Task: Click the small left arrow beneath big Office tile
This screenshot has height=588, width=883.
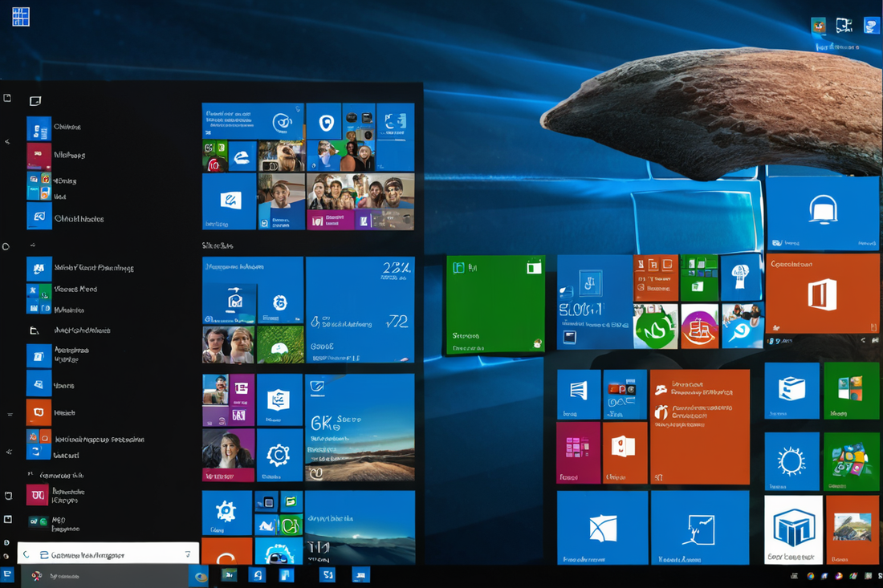Action: coord(863,339)
